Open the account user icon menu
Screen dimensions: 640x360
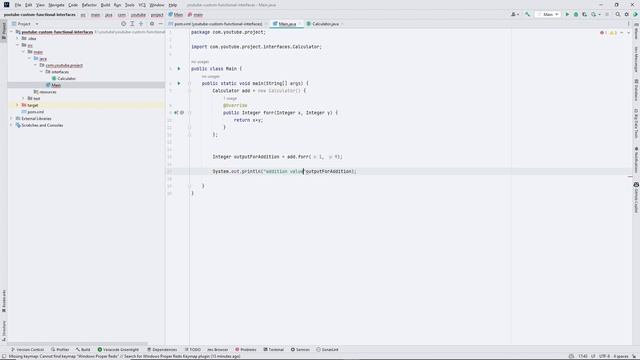pyautogui.click(x=514, y=14)
